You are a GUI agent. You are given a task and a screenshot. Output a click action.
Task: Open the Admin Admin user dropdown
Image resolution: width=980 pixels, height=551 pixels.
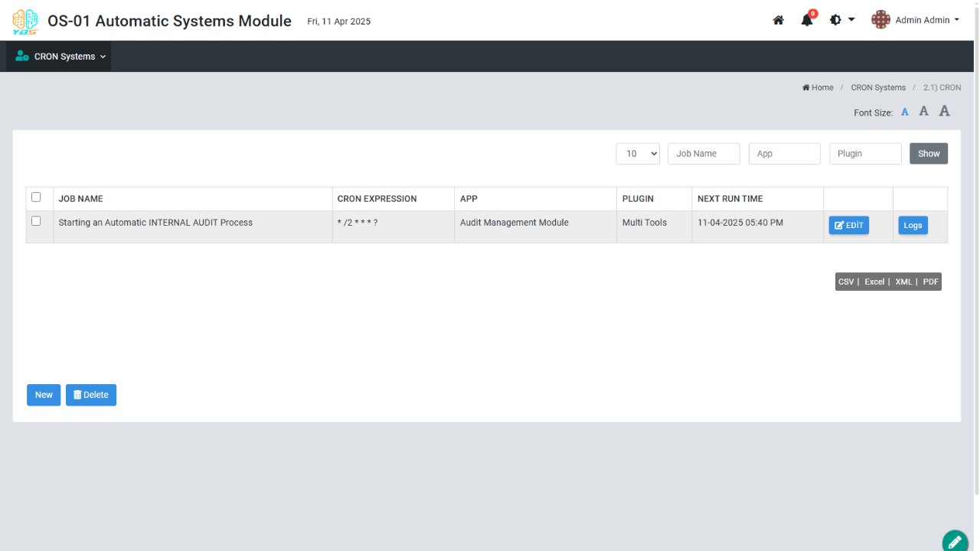[x=927, y=21]
